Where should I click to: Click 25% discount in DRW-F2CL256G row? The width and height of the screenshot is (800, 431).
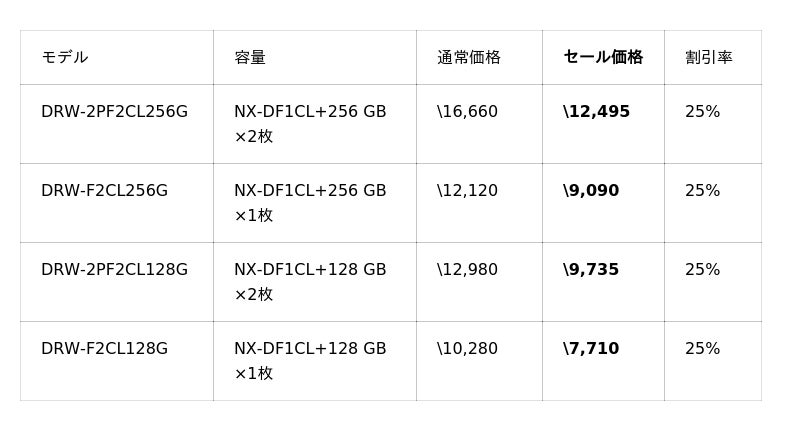(x=702, y=191)
